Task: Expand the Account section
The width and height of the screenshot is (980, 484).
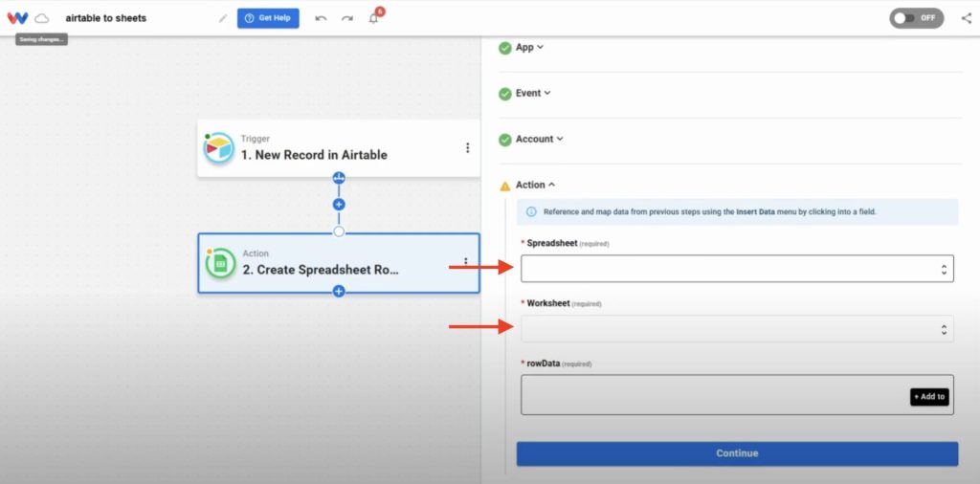Action: [540, 139]
